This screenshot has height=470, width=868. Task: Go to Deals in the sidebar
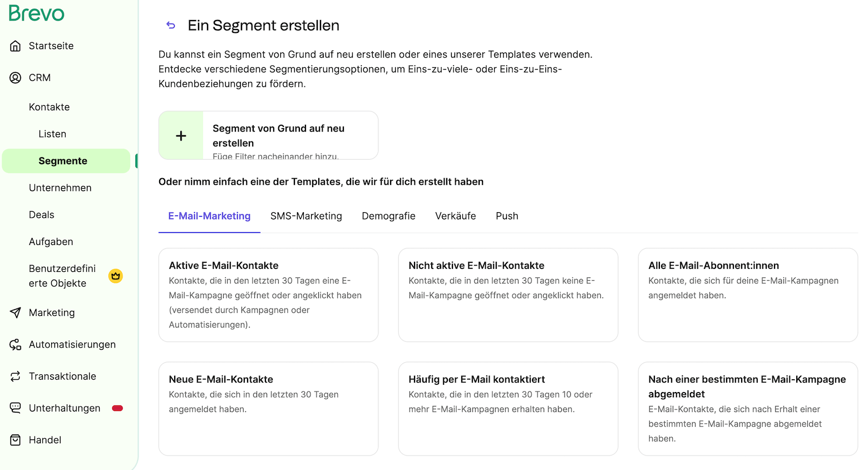[x=42, y=215]
